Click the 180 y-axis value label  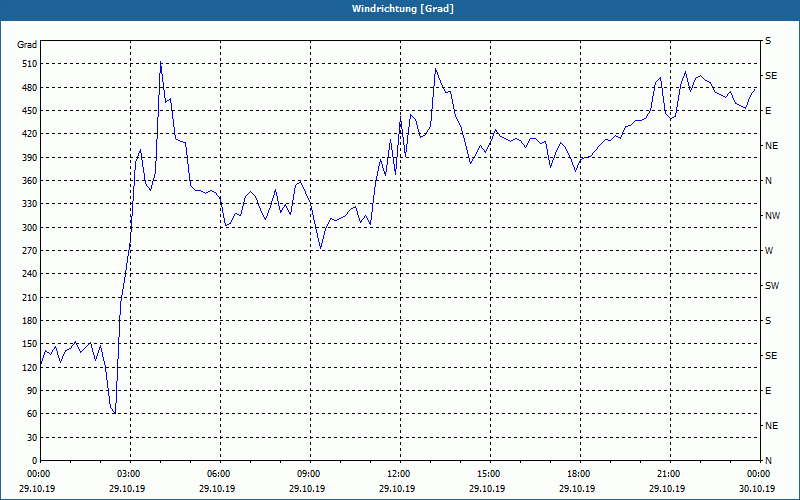coord(31,320)
